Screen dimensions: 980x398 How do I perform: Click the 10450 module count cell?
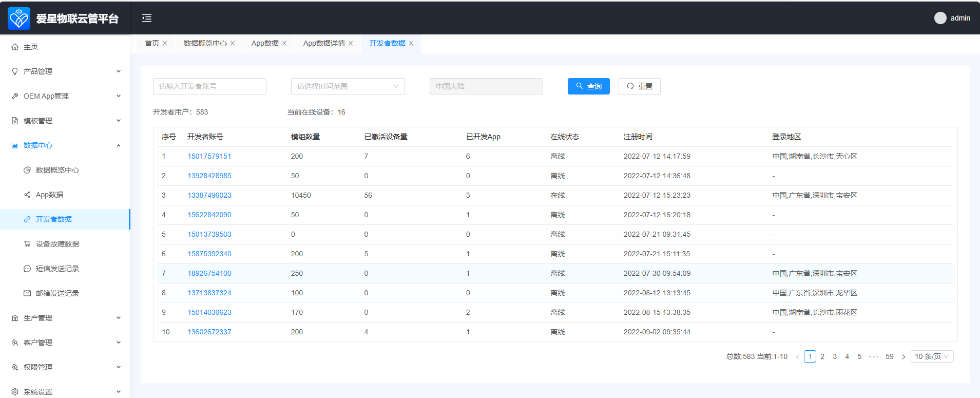[301, 195]
